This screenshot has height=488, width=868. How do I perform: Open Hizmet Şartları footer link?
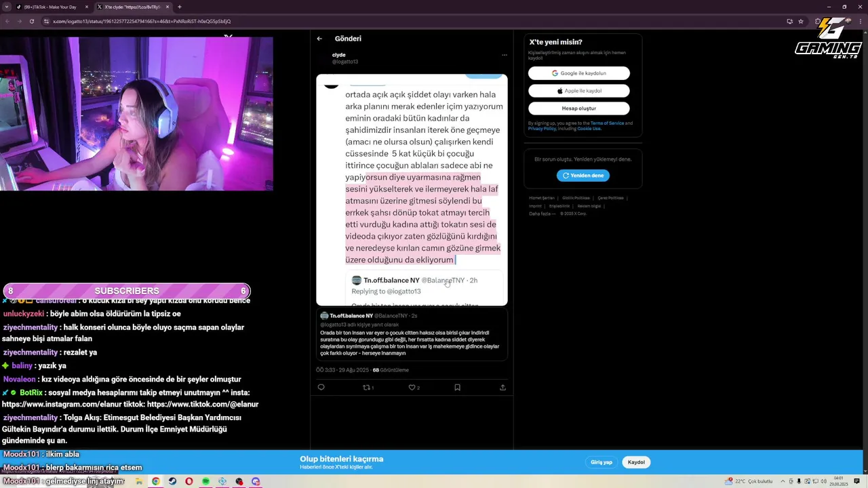click(541, 198)
